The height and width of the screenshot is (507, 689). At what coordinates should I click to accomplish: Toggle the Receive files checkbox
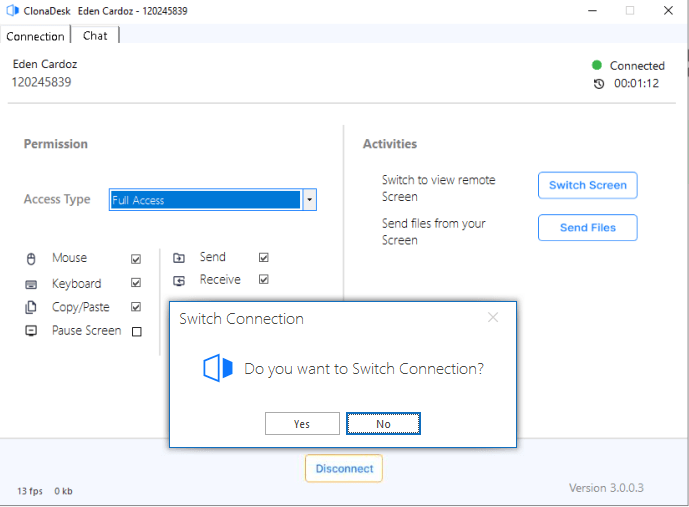[x=264, y=279]
